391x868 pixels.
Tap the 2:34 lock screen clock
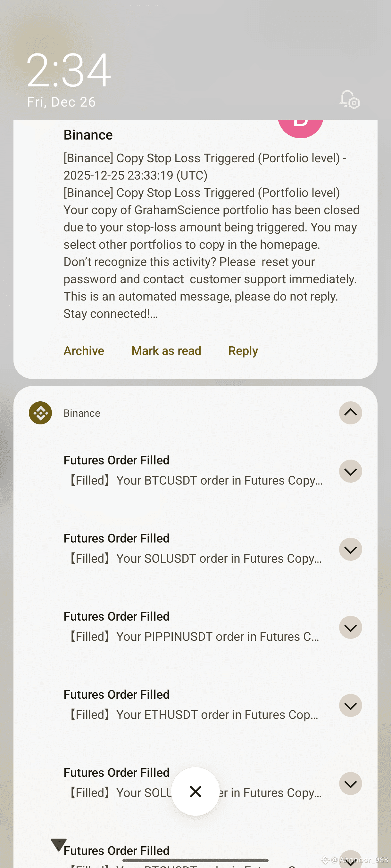pyautogui.click(x=69, y=70)
